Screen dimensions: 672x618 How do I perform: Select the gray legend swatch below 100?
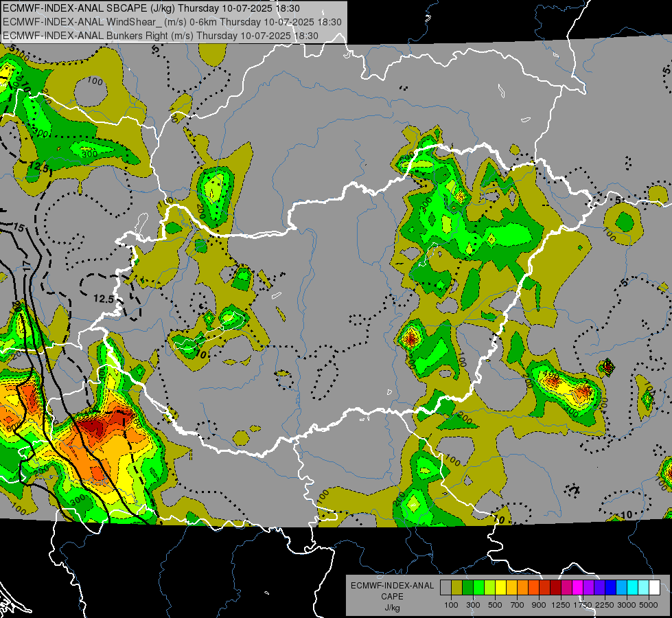[445, 587]
